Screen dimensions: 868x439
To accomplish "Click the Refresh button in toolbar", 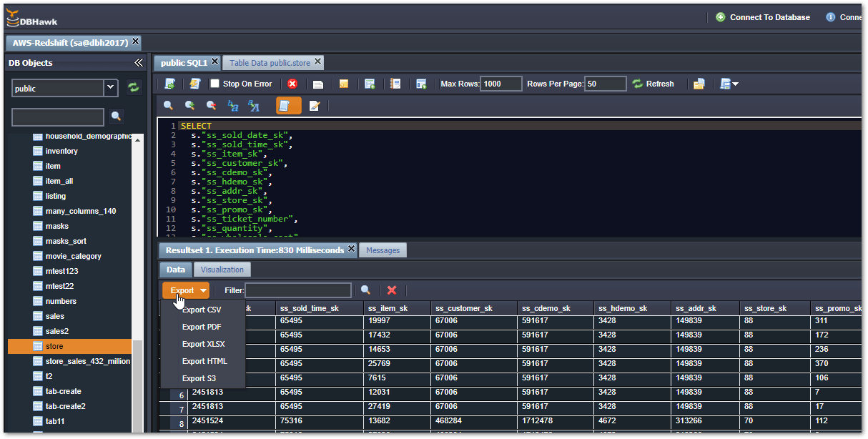I will (653, 84).
